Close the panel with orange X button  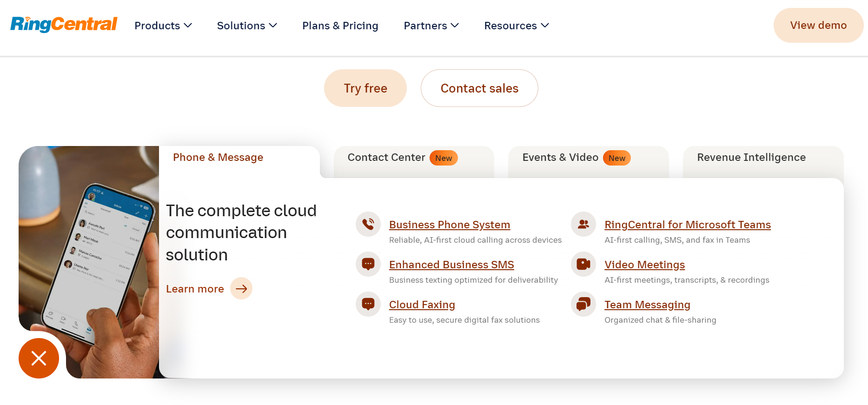(x=39, y=358)
